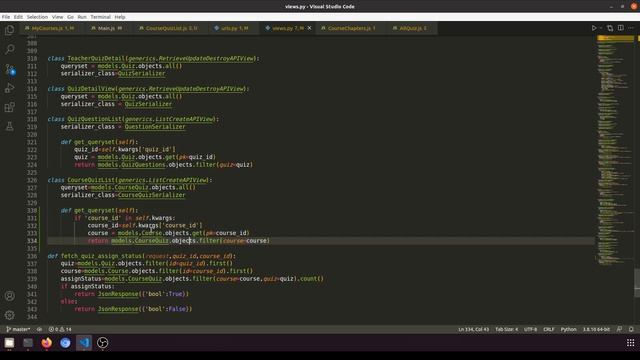Open the View menu
Image resolution: width=640 pixels, height=360 pixels.
[57, 17]
